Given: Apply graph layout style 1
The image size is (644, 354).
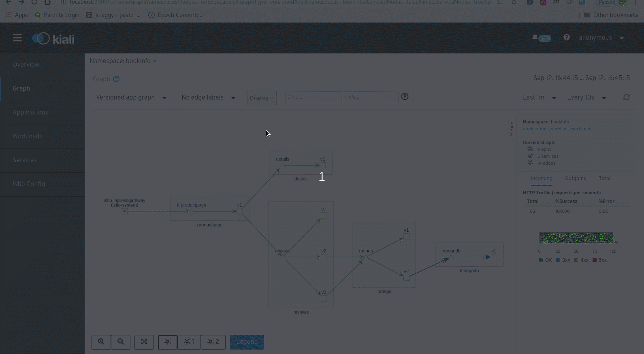Looking at the screenshot, I should click(189, 342).
